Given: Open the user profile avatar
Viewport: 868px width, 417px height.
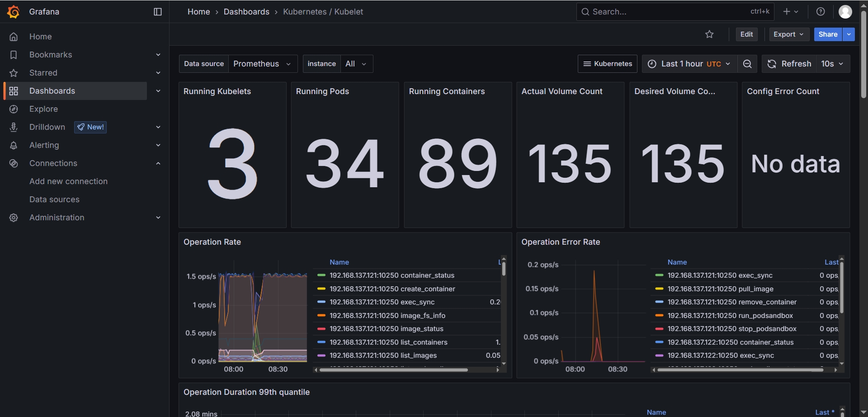Looking at the screenshot, I should pos(845,12).
